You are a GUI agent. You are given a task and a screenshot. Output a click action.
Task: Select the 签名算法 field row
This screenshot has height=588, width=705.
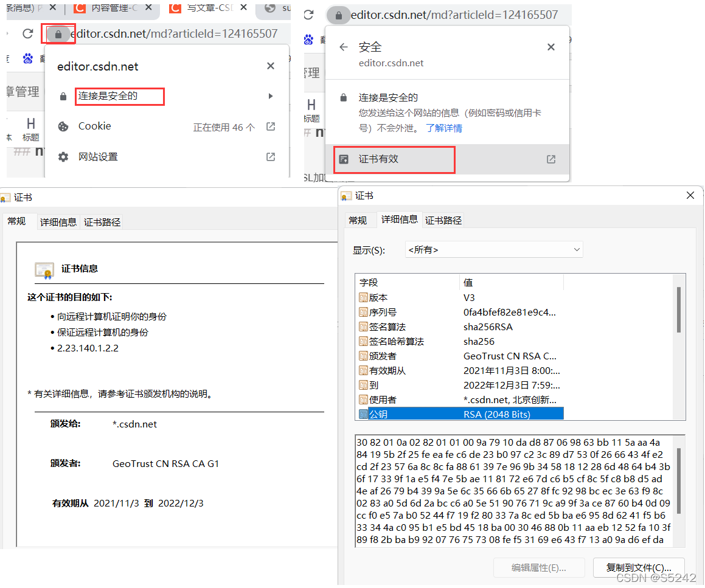tap(460, 327)
